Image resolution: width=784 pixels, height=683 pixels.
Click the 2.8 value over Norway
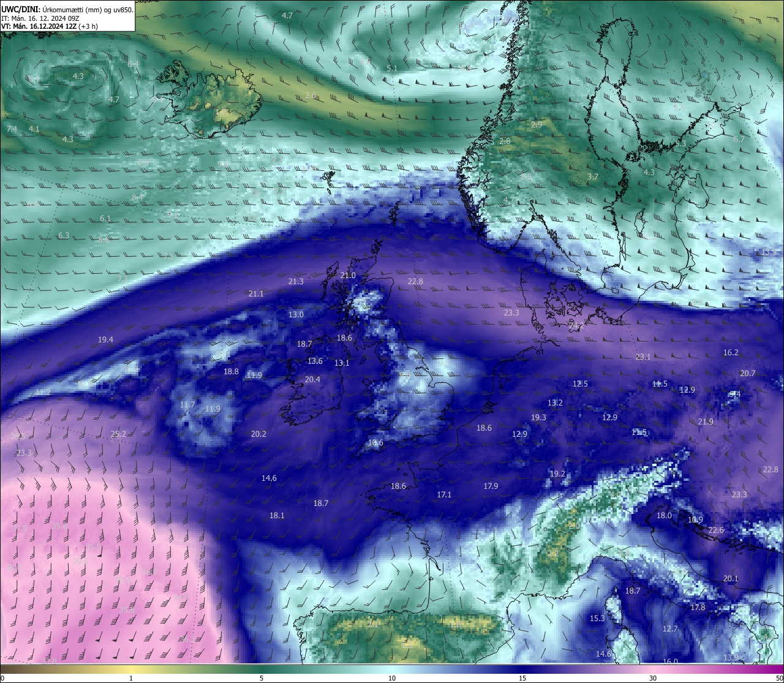(505, 141)
